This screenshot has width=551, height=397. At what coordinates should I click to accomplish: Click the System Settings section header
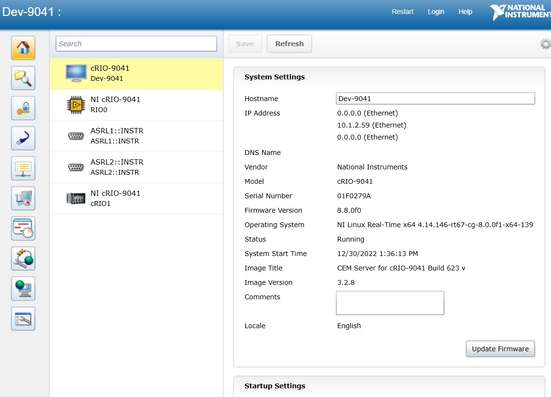pos(274,77)
